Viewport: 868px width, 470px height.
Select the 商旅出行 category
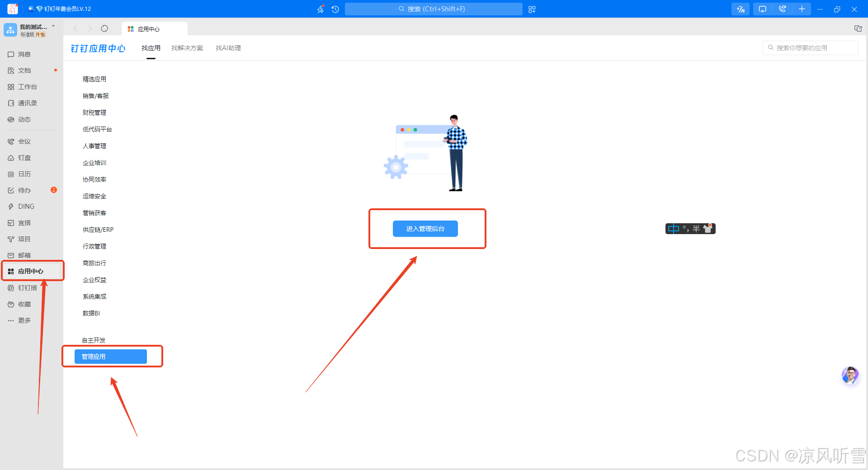tap(94, 263)
